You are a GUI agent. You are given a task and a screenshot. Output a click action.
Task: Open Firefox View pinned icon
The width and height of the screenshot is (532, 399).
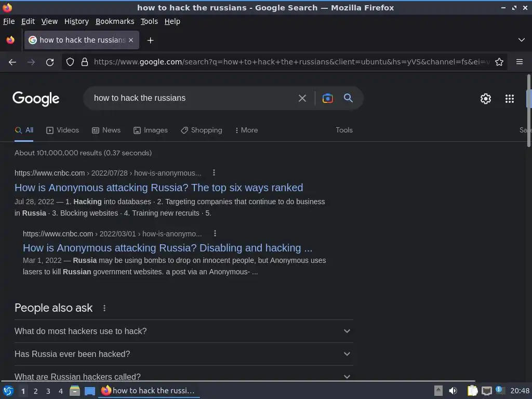10,40
